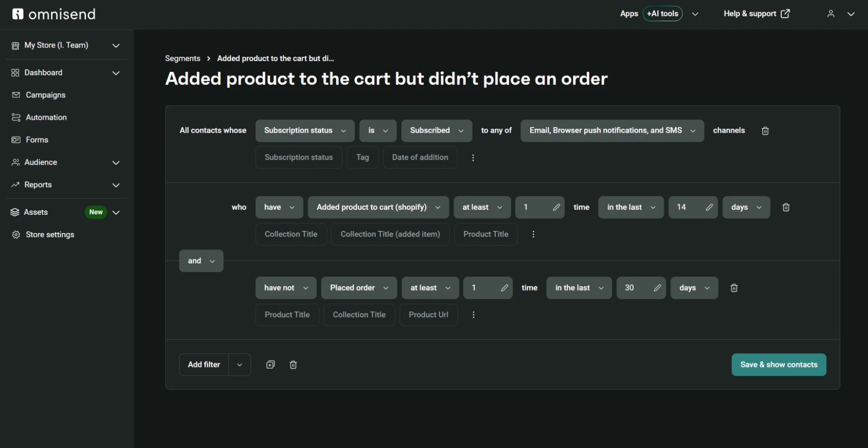Open more options after Date of addition

(x=473, y=158)
